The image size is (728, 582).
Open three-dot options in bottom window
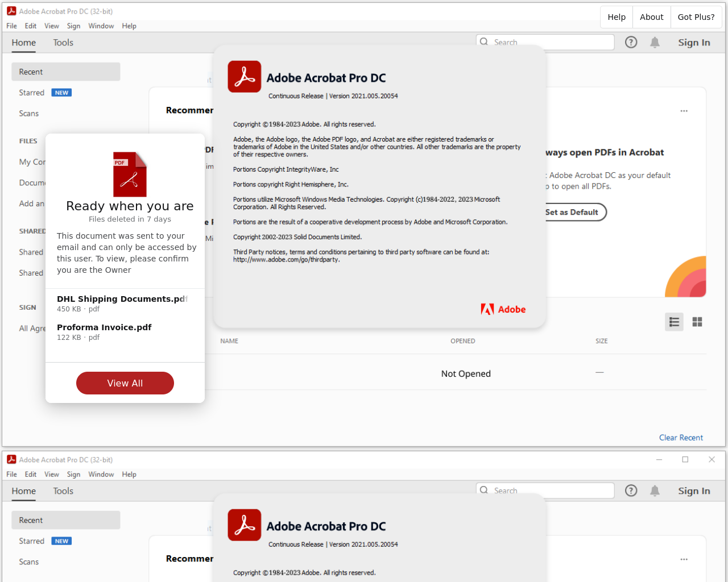pyautogui.click(x=684, y=559)
